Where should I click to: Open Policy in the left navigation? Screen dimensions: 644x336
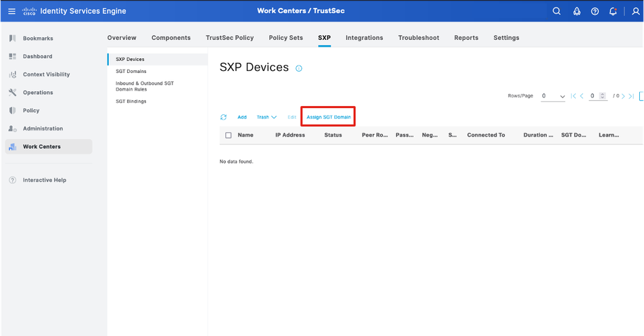point(31,110)
